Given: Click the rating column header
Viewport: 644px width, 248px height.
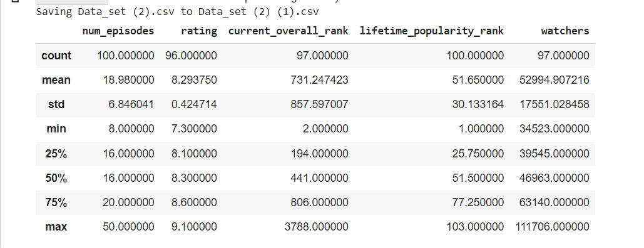Looking at the screenshot, I should pos(199,31).
